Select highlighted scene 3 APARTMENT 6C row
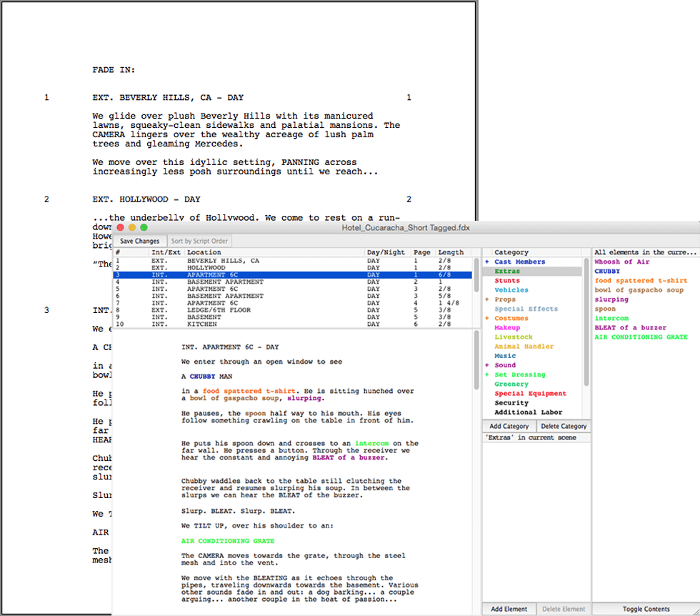Screen dimensions: 700x616 [292, 274]
